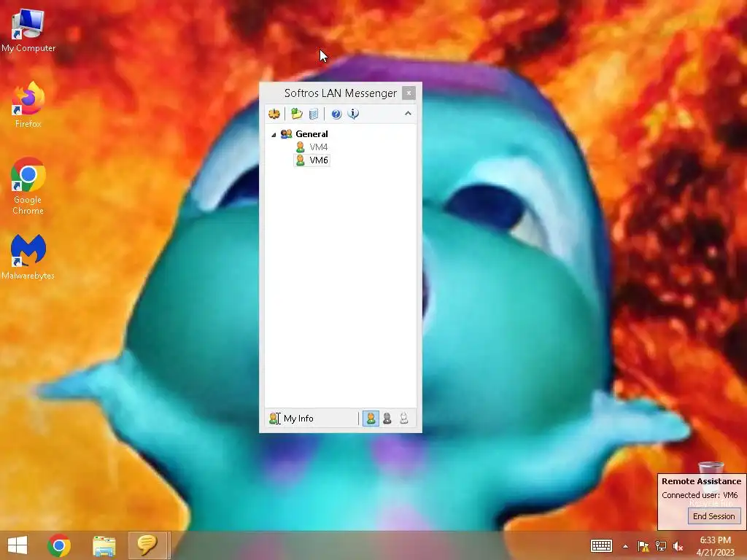Open the touch keyboard tray icon
Viewport: 747px width, 560px height.
coord(601,545)
